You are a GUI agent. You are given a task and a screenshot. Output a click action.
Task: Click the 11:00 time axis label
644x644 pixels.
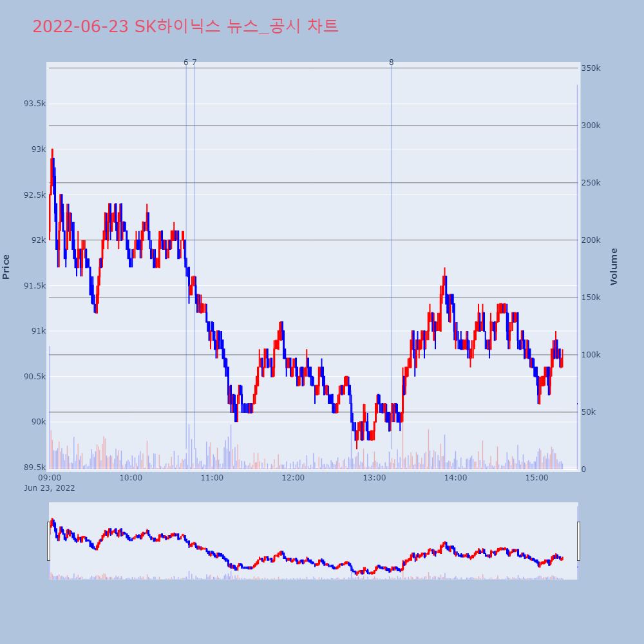(212, 478)
